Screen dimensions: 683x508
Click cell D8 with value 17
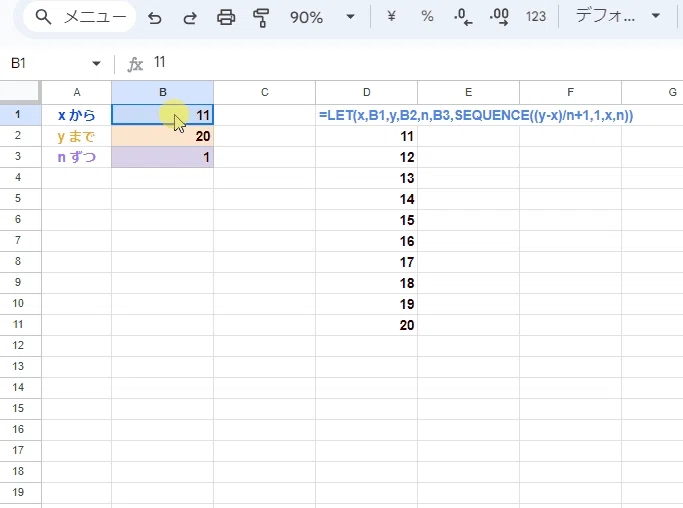coord(366,262)
